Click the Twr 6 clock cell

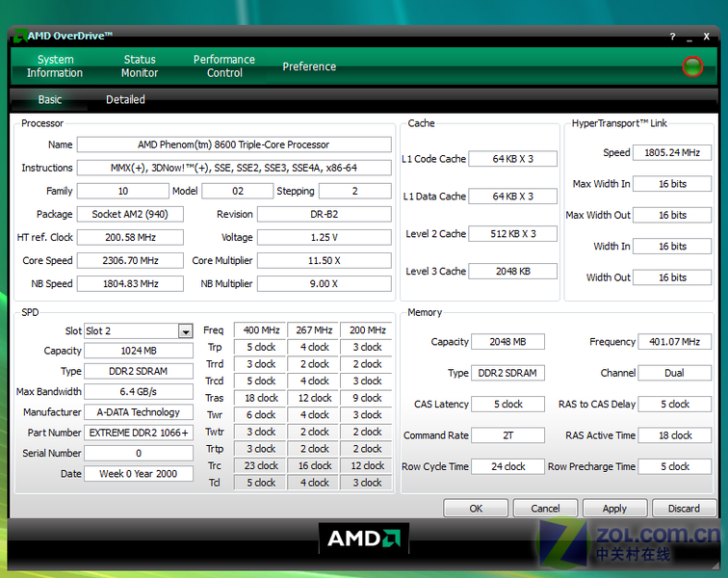point(261,414)
